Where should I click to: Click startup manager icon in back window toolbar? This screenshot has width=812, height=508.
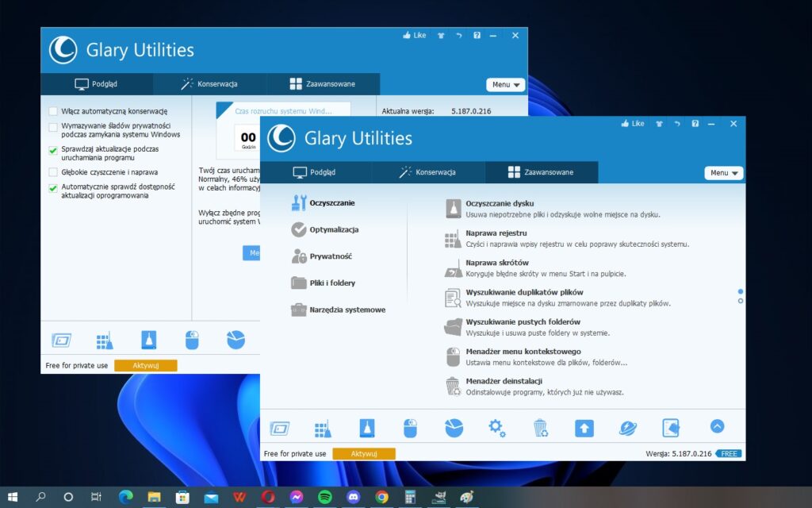pos(61,340)
